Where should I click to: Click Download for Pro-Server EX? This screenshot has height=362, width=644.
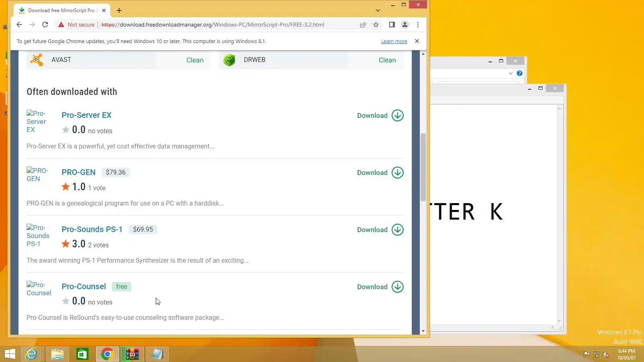pos(380,115)
